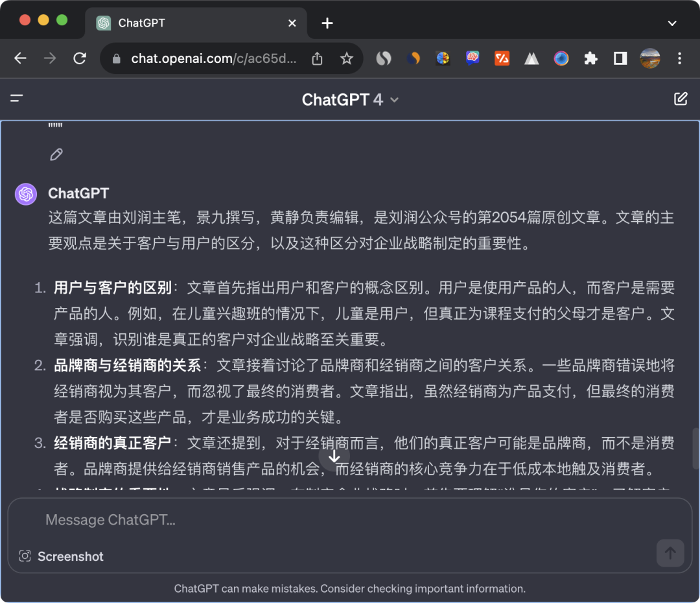Open the white triangle extension icon
Viewport: 700px width, 603px height.
pyautogui.click(x=531, y=58)
